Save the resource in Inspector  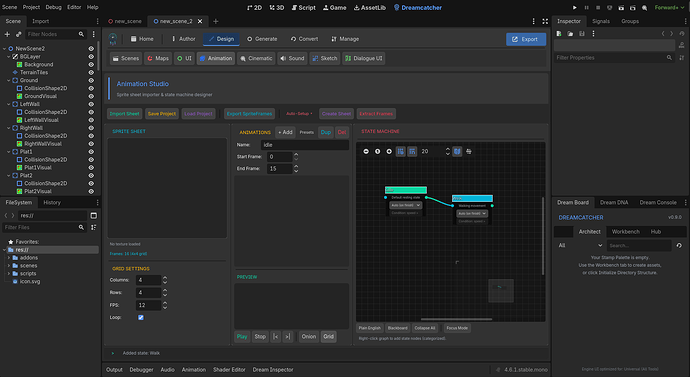point(582,33)
